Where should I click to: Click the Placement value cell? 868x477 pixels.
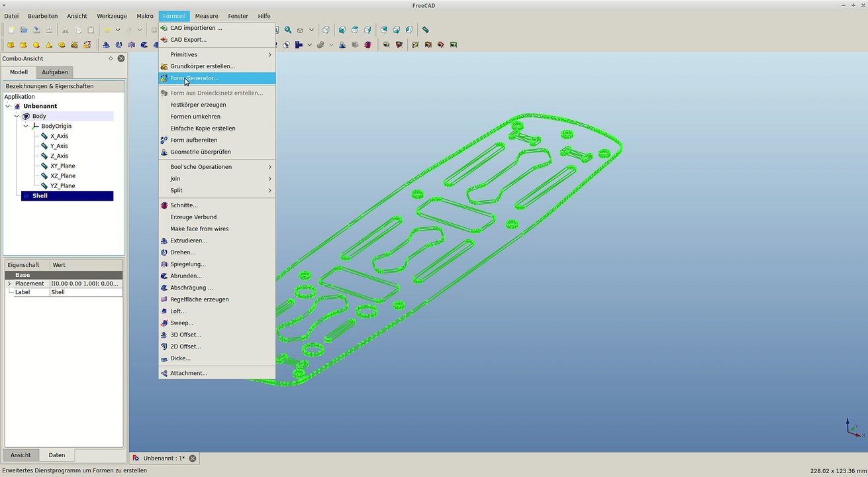click(x=86, y=284)
